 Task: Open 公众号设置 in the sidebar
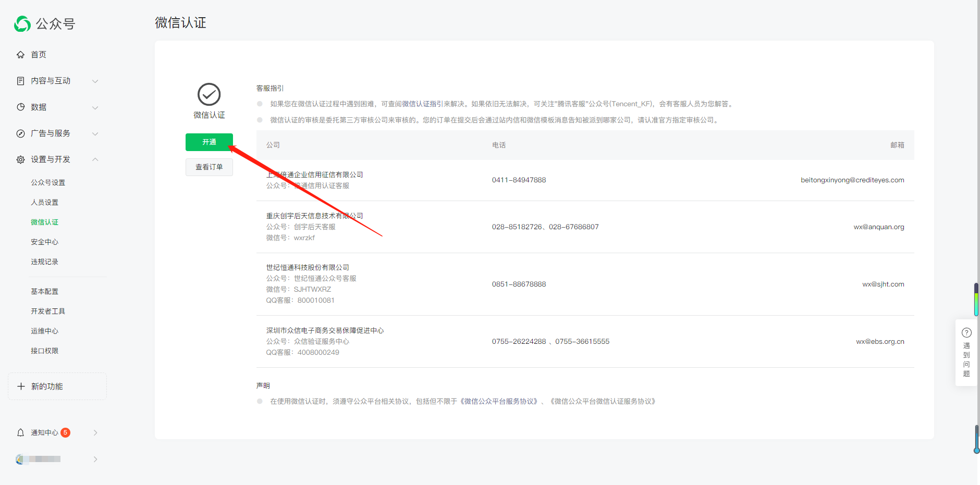(x=48, y=183)
